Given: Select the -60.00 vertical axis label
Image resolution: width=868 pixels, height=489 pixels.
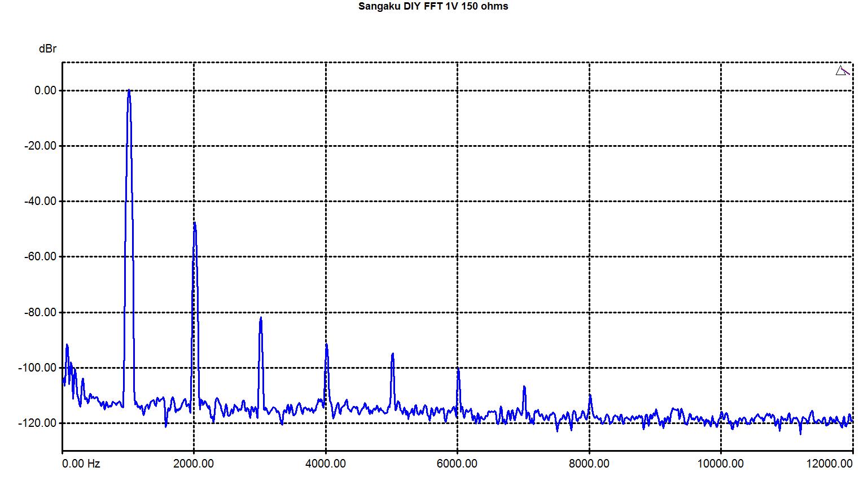Looking at the screenshot, I should pos(40,256).
